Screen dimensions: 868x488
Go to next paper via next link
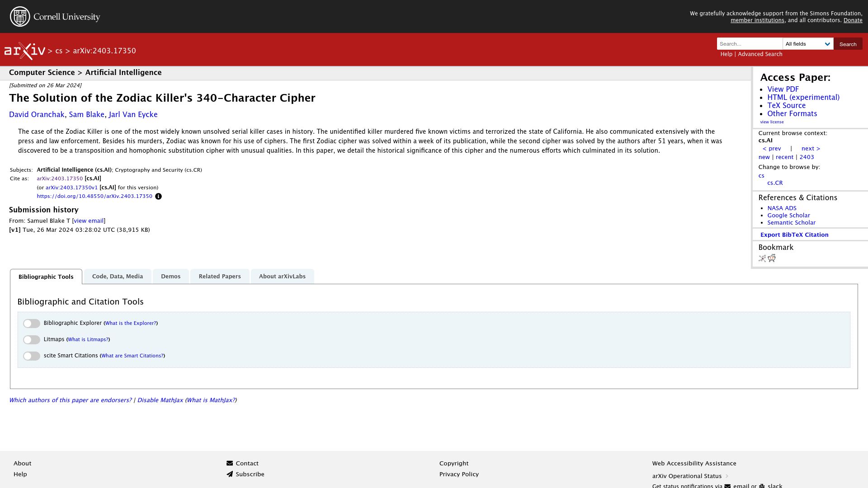(811, 149)
